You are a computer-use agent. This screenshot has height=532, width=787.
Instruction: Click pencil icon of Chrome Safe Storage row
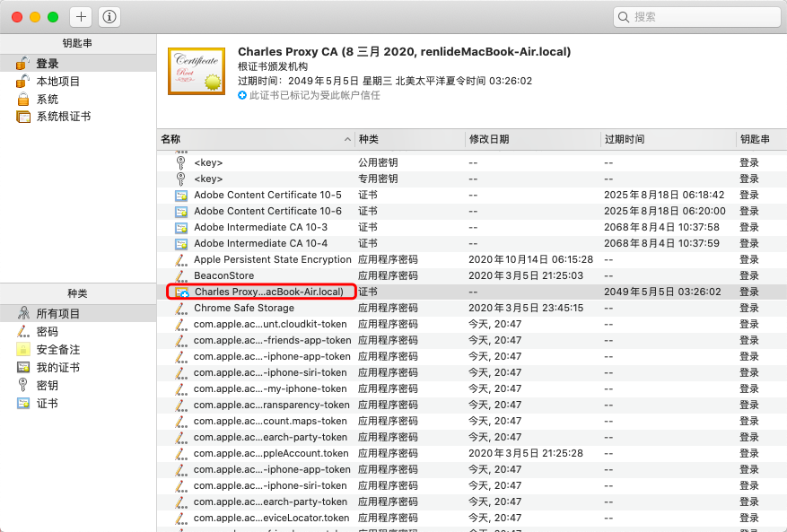coord(180,308)
